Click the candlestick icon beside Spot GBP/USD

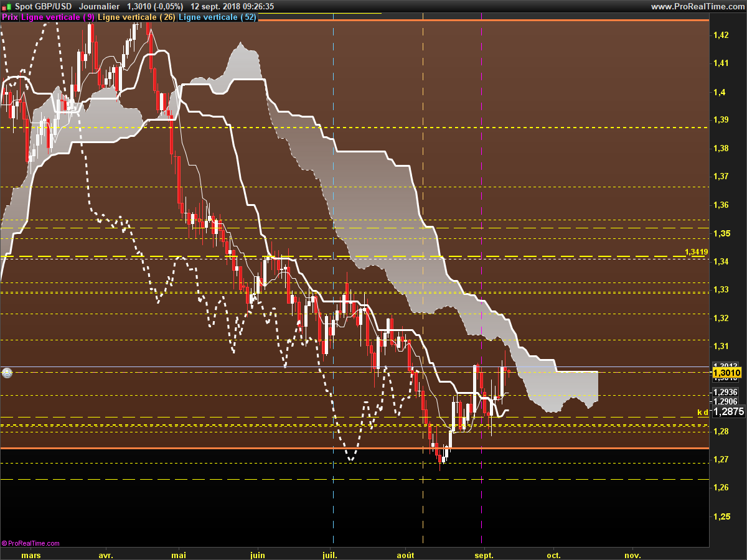point(6,6)
